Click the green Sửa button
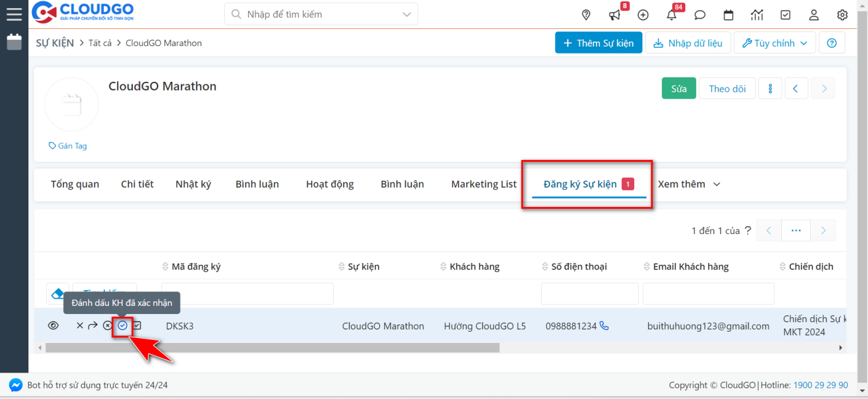Viewport: 868px width, 399px height. [679, 89]
